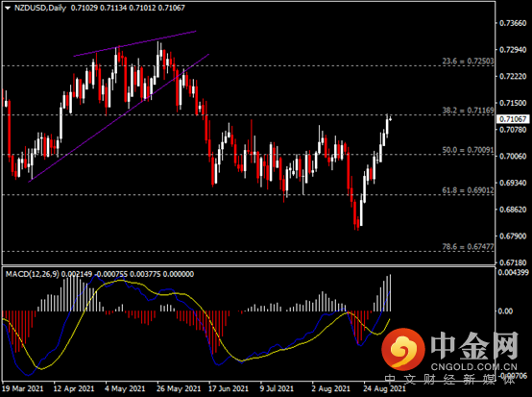
Task: Click the 4 May 2021 date marker
Action: pyautogui.click(x=125, y=388)
